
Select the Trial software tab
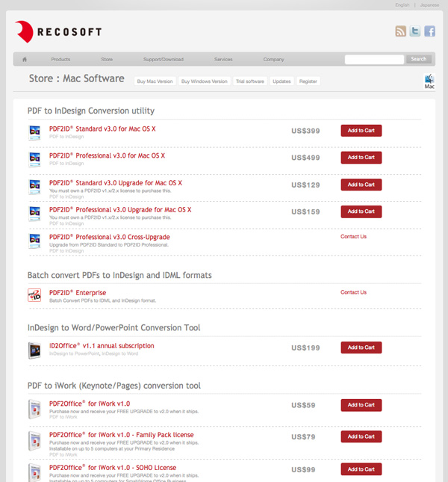tap(250, 81)
